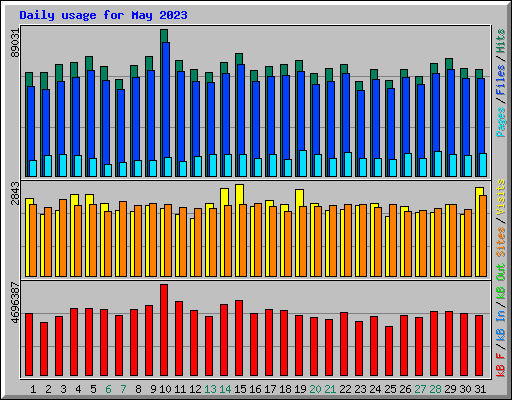
Task: Click the Visits legend label
Action: (500, 198)
